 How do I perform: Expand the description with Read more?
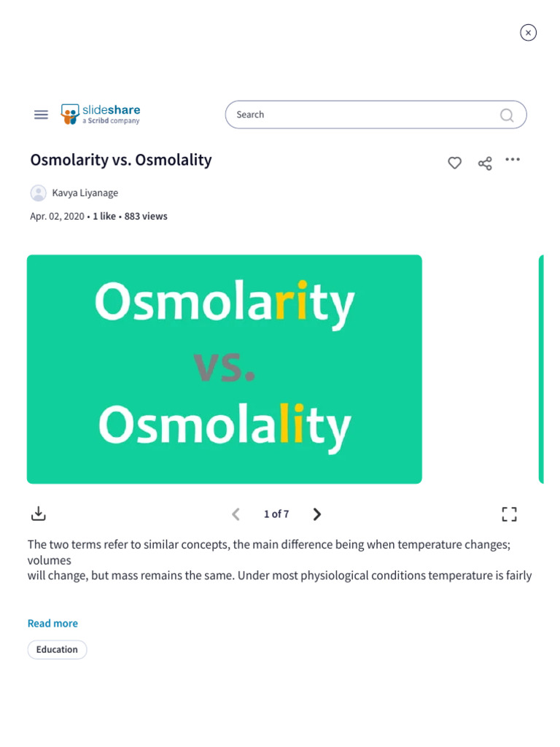[52, 623]
